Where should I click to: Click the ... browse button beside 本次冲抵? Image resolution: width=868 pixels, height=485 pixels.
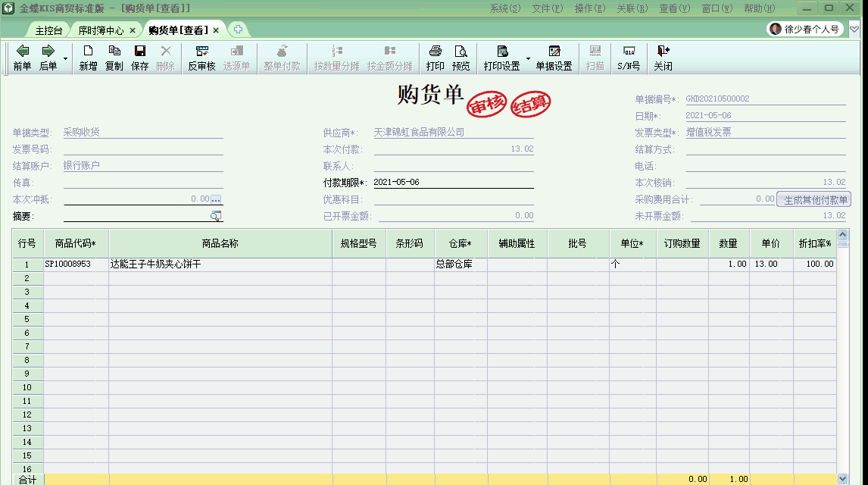pos(217,199)
